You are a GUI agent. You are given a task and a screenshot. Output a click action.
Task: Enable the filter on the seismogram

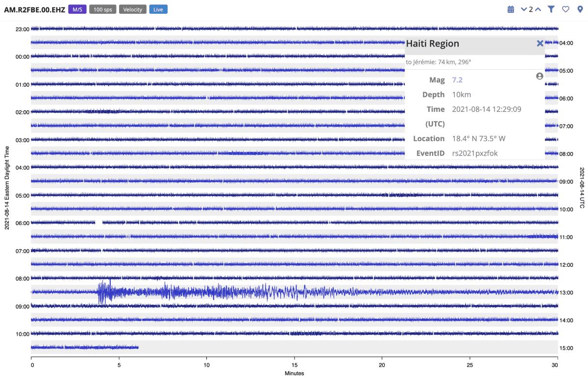pos(551,9)
